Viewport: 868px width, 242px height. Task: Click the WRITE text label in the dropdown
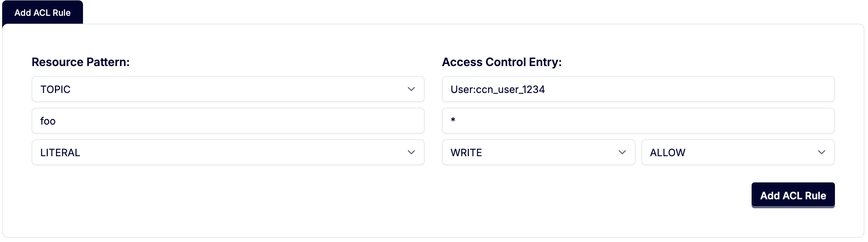(466, 153)
